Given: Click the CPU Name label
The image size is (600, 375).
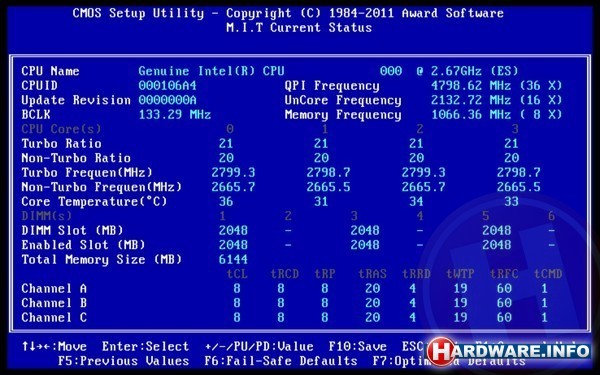Looking at the screenshot, I should tap(50, 71).
